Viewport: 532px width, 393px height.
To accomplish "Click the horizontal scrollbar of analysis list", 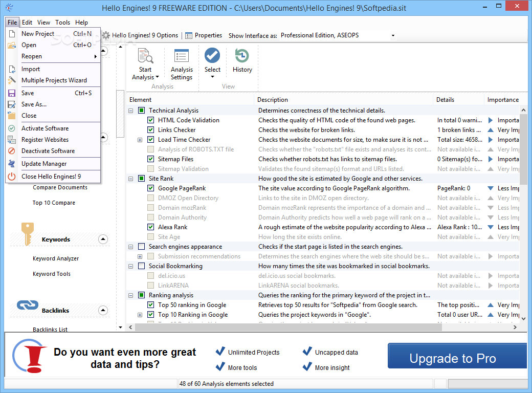I will (x=289, y=327).
